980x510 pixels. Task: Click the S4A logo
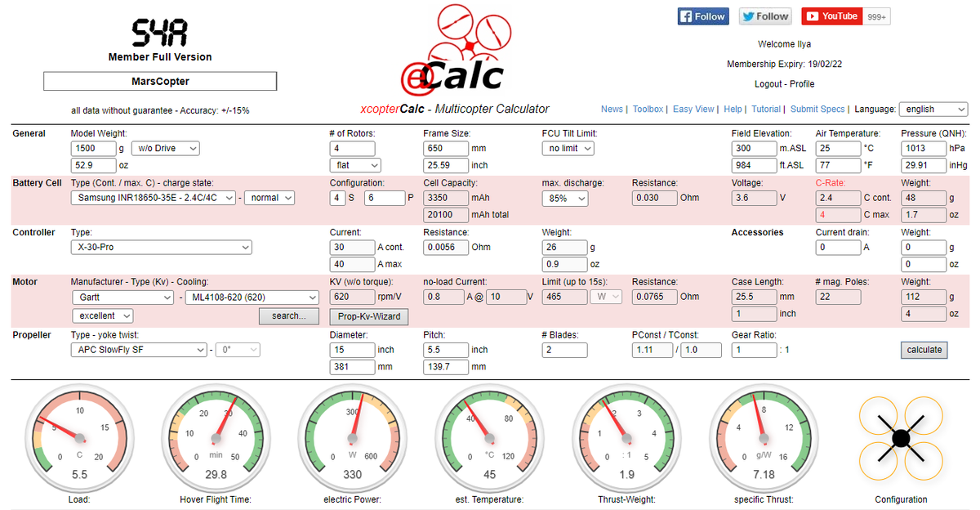160,33
